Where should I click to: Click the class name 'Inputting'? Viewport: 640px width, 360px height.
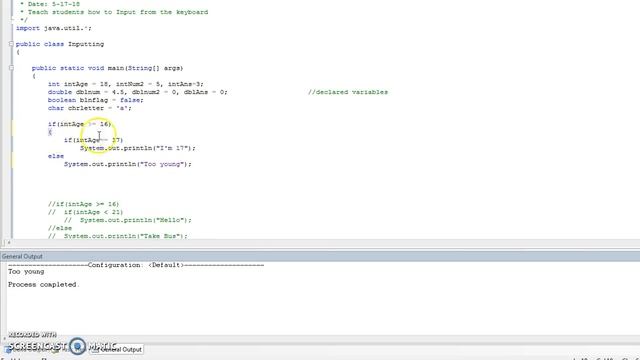(86, 44)
